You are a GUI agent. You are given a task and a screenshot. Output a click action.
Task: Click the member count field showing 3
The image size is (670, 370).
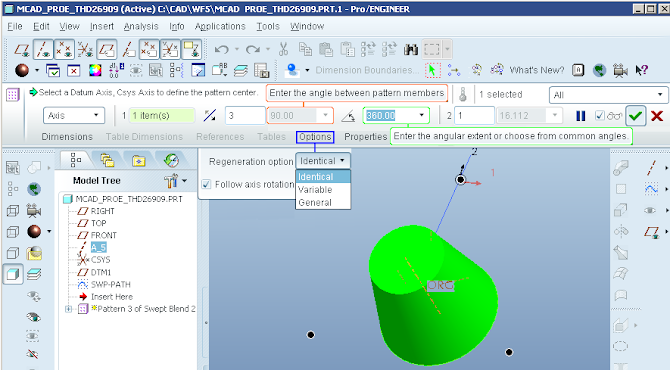[x=245, y=115]
